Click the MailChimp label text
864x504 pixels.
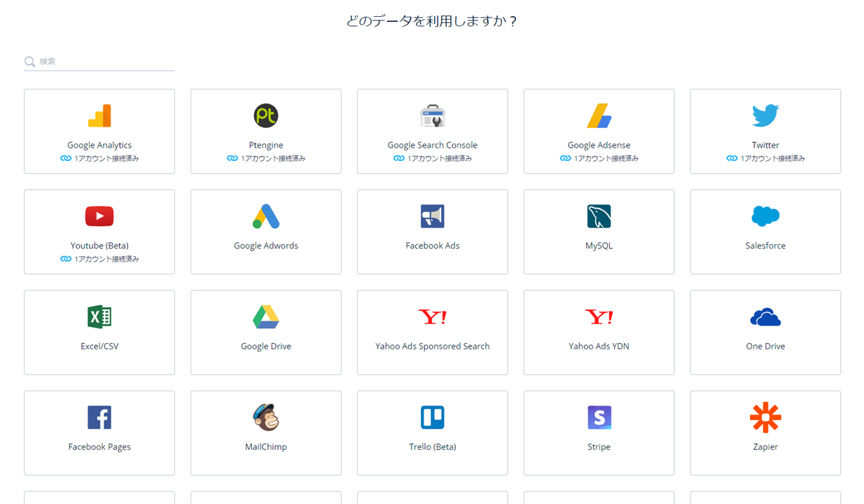coord(266,447)
